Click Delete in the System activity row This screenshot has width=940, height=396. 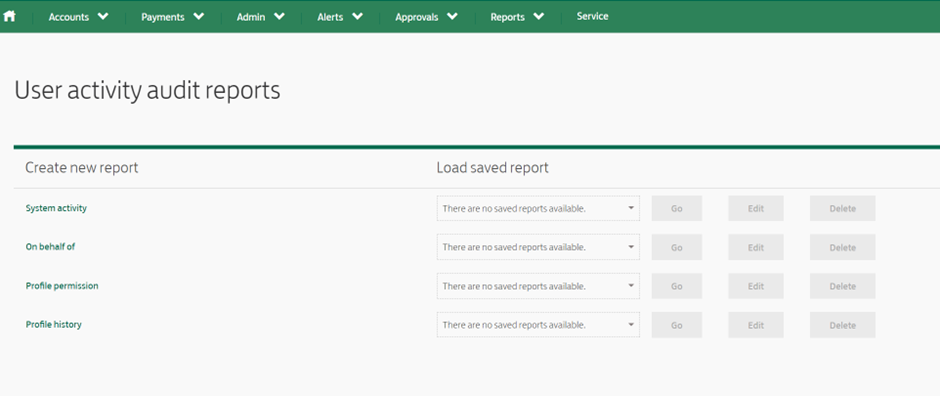coord(842,208)
